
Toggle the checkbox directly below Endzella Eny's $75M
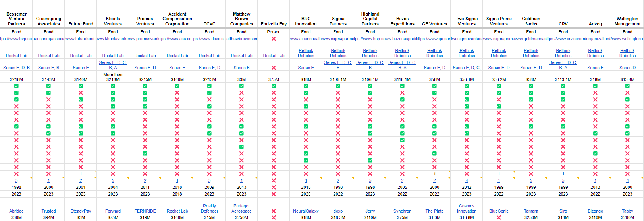(274, 86)
